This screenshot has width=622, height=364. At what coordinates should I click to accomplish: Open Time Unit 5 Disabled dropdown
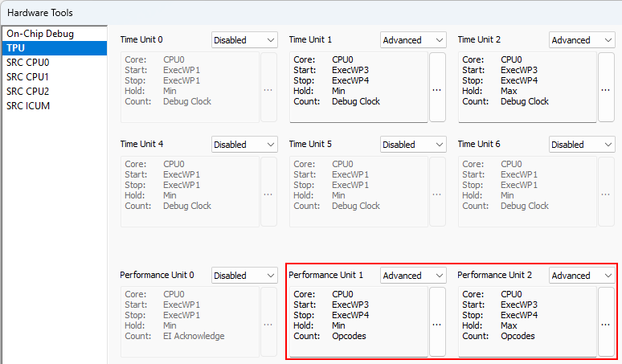(x=413, y=145)
